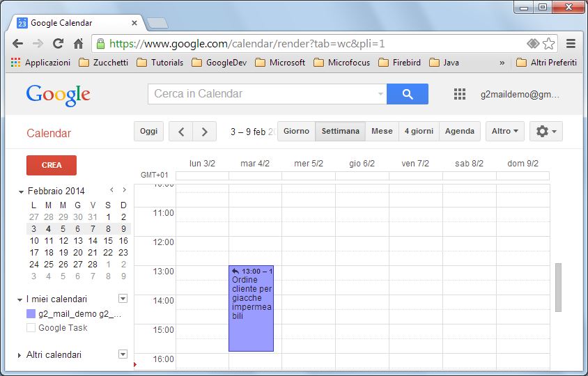Open the Firebird bookmarks folder
This screenshot has width=588, height=376.
400,63
